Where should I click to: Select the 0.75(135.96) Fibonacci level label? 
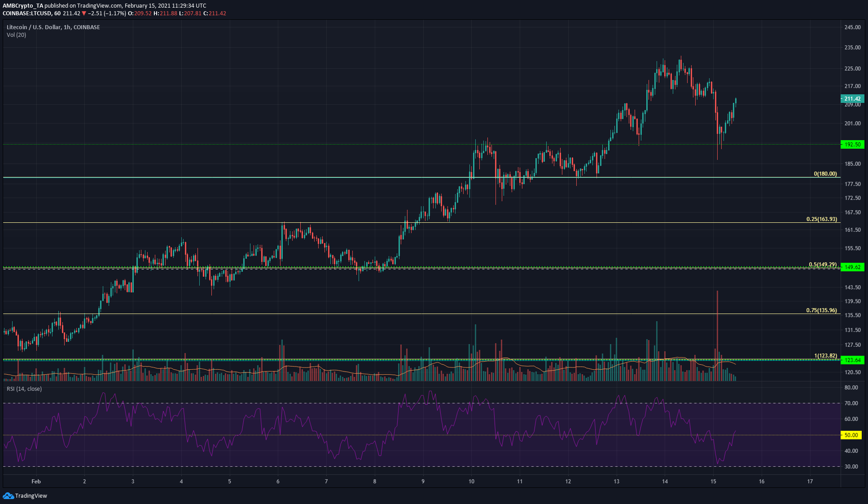point(822,310)
